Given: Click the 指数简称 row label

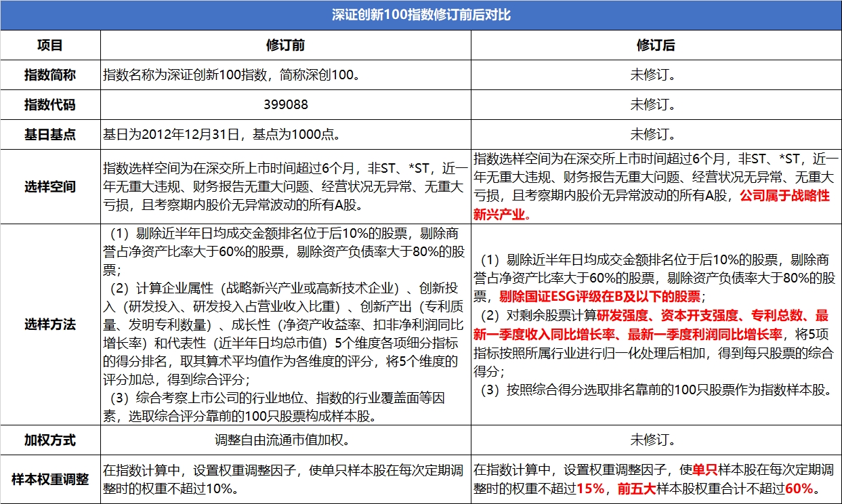Looking at the screenshot, I should point(50,75).
